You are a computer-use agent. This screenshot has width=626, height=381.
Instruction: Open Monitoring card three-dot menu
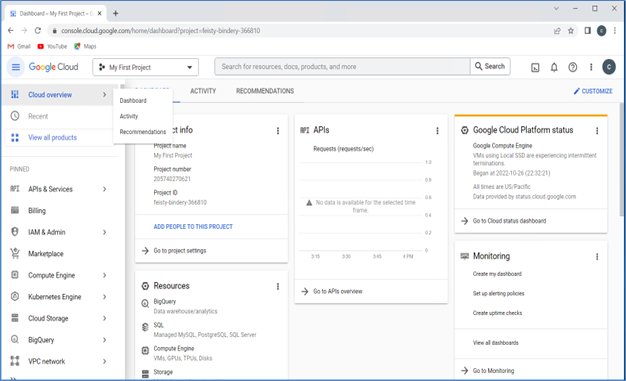(x=597, y=256)
